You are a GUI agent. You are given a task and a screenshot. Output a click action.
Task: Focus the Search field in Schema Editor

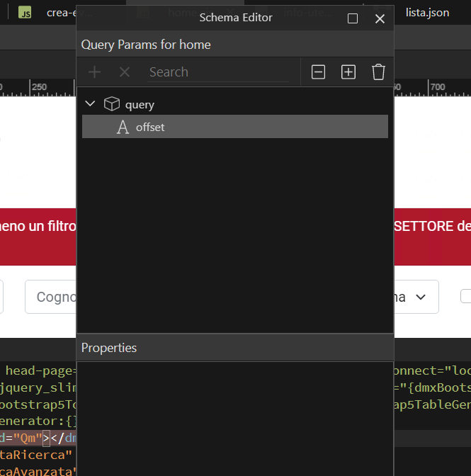[x=218, y=72]
